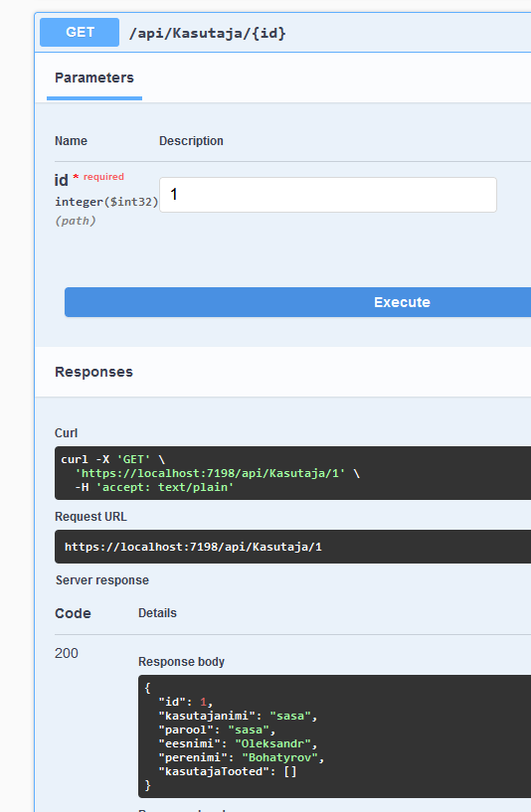Viewport: 531px width, 812px height.
Task: Click the -H 'accept: text/plain' line
Action: coord(154,487)
